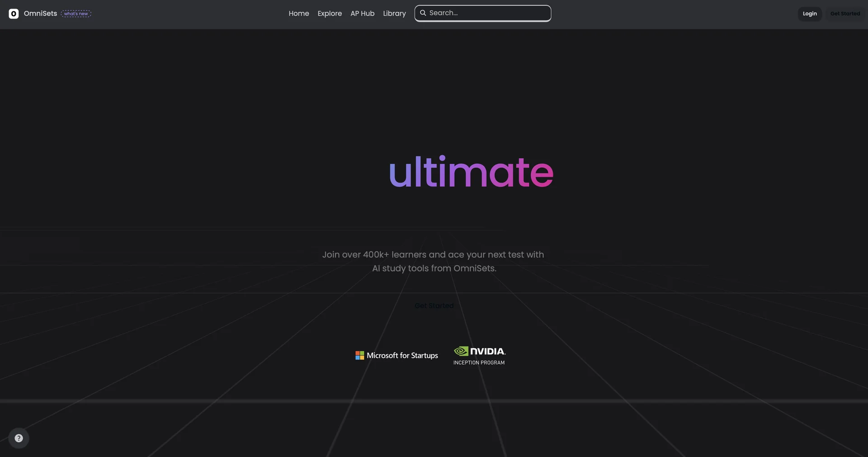Click Get Started in the top bar
The width and height of the screenshot is (868, 457).
[845, 14]
